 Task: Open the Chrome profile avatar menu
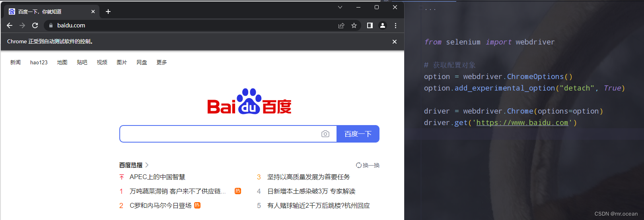[x=383, y=25]
